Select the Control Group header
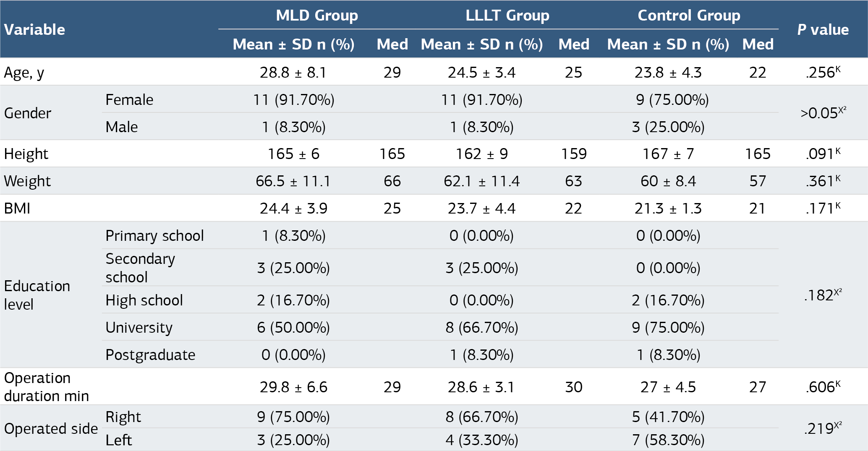This screenshot has height=451, width=868. click(x=689, y=15)
